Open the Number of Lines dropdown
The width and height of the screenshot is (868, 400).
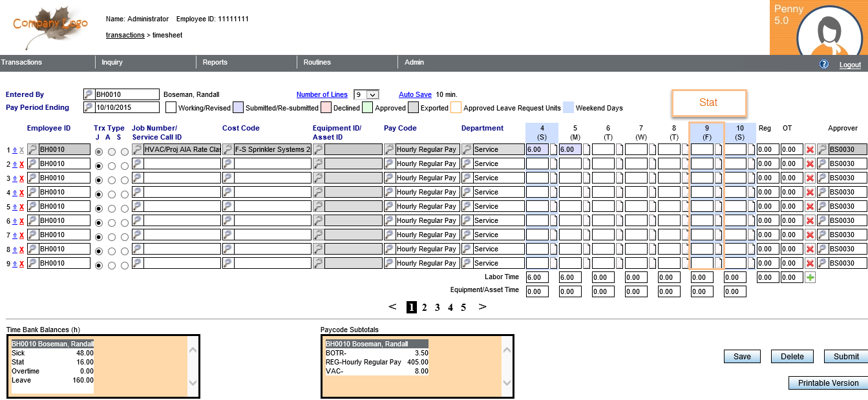point(372,95)
